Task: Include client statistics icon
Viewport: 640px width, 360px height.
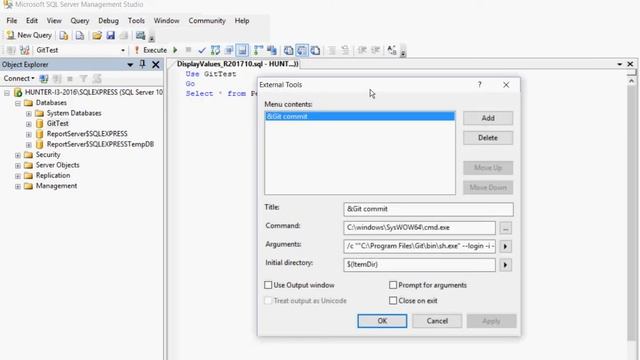Action: pos(271,50)
